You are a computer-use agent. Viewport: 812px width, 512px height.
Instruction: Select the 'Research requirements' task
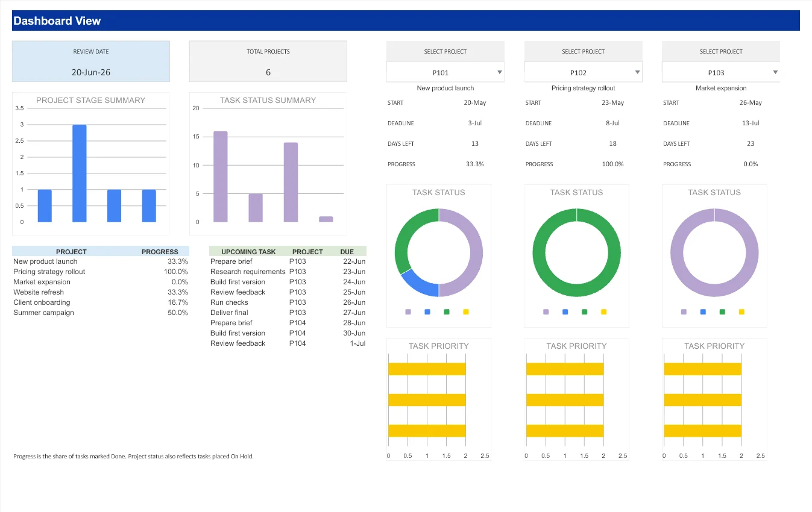248,272
